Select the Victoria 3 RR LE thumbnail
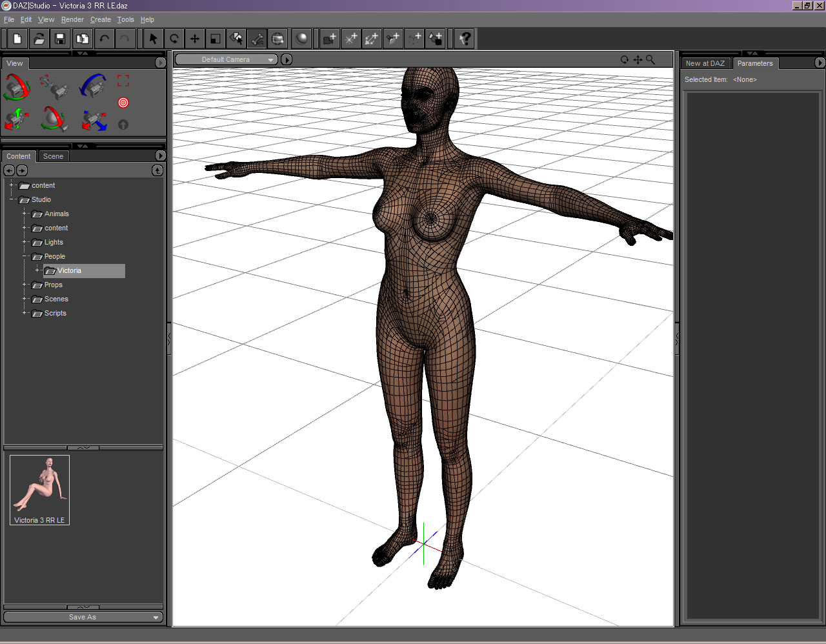 pyautogui.click(x=39, y=490)
